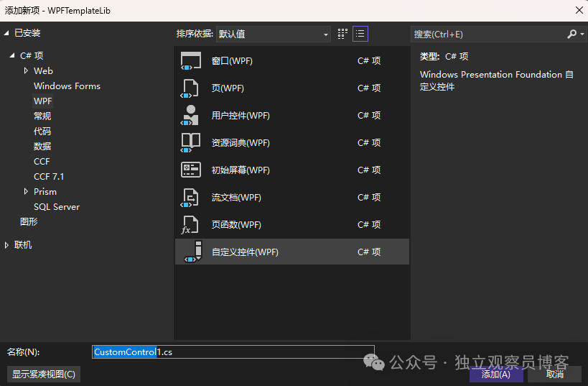Select the 流文档(WPF) flow document icon

(190, 198)
